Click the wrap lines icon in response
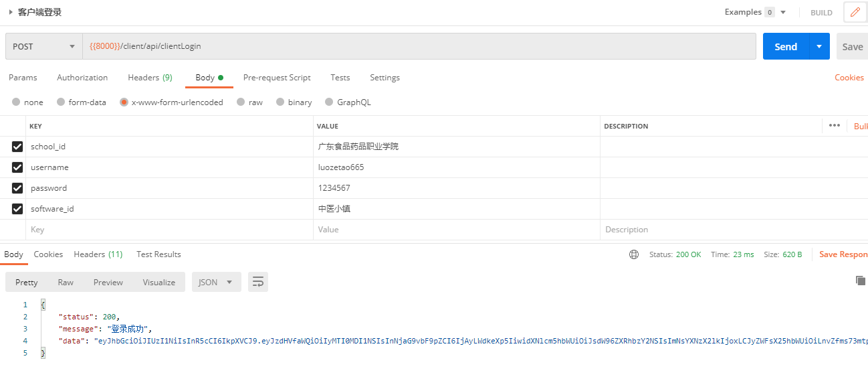Viewport: 868px width, 385px height. tap(257, 282)
